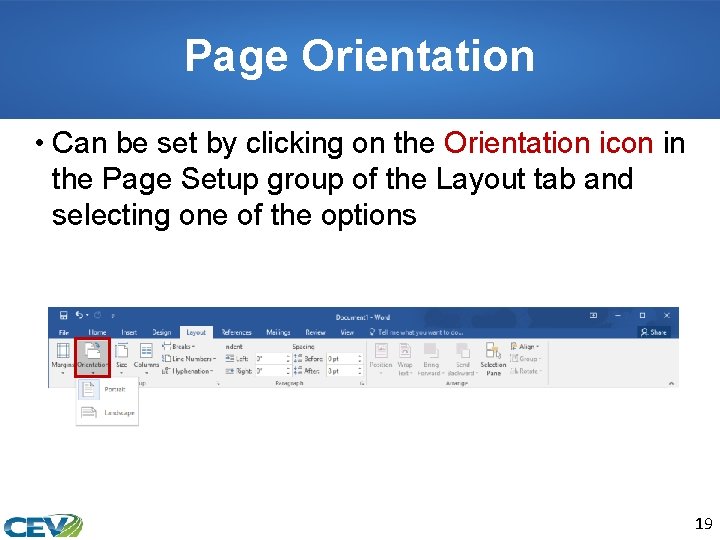Switch to the Insert tab

(x=129, y=332)
